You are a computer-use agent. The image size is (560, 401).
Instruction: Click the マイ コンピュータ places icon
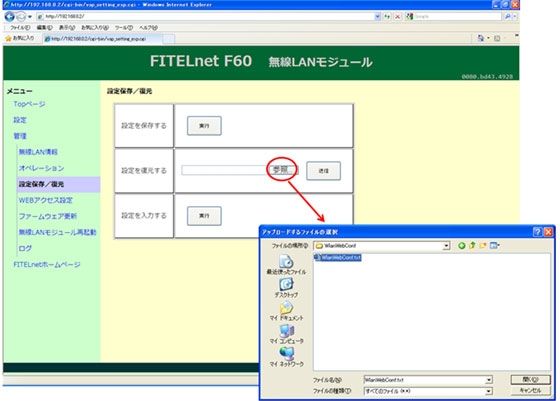pyautogui.click(x=286, y=334)
